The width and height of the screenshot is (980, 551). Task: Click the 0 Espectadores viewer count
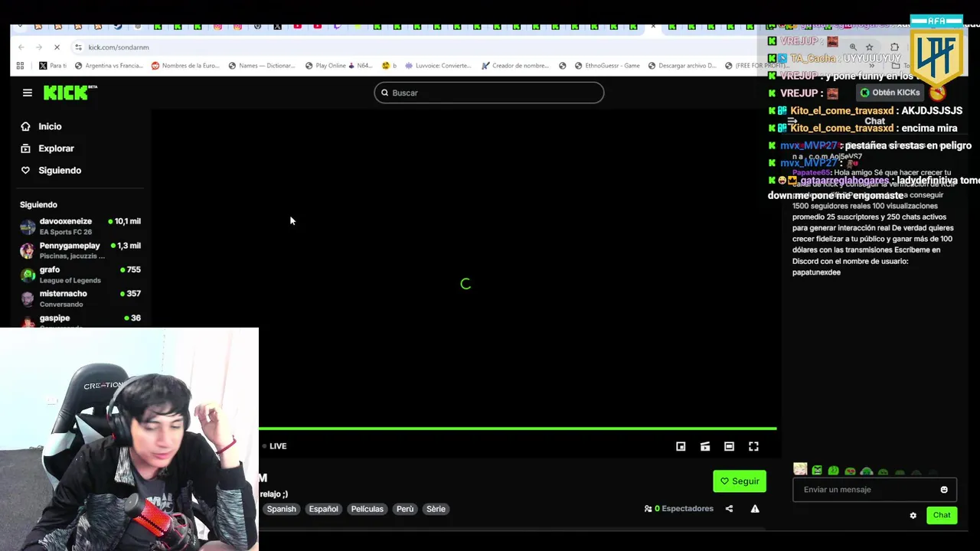(x=679, y=509)
